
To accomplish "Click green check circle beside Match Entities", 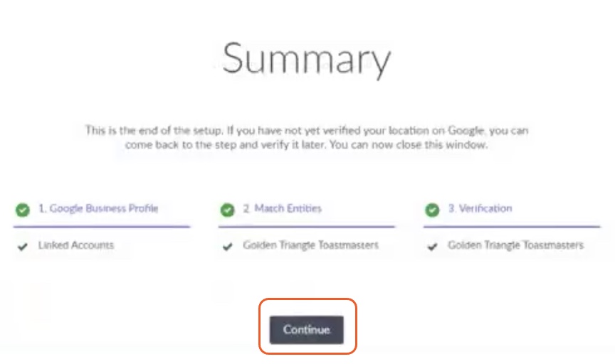I will coord(227,210).
